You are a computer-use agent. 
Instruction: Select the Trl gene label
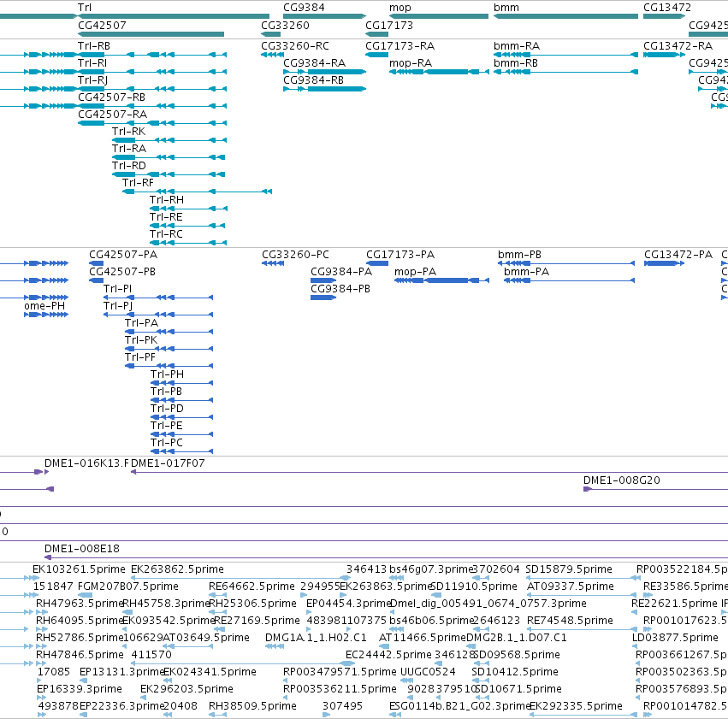(85, 8)
